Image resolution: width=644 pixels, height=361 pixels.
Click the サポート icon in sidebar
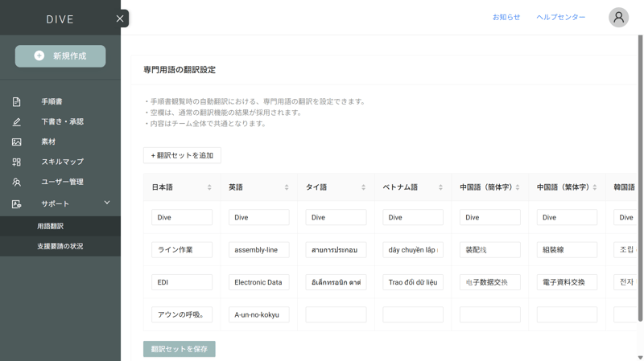(16, 204)
